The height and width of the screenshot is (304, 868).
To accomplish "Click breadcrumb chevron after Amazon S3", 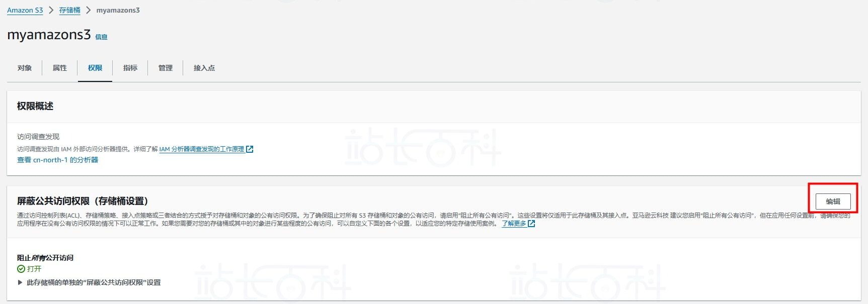I will [51, 10].
